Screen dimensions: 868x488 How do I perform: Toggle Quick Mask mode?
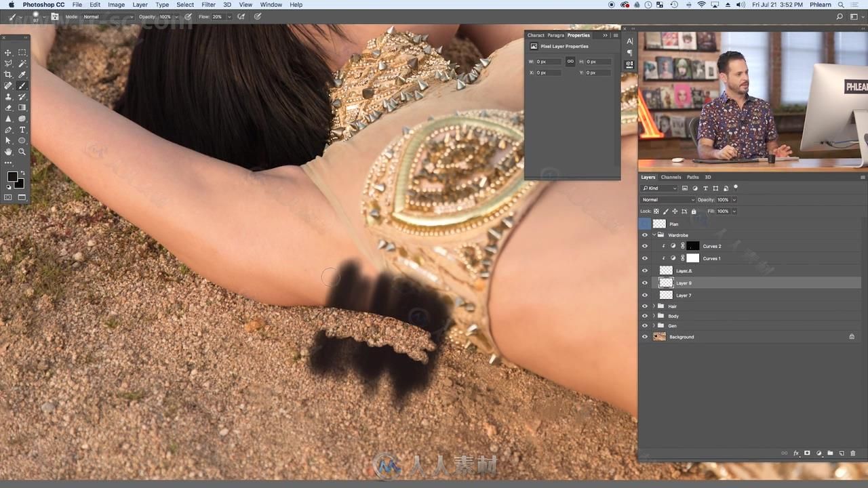coord(8,197)
